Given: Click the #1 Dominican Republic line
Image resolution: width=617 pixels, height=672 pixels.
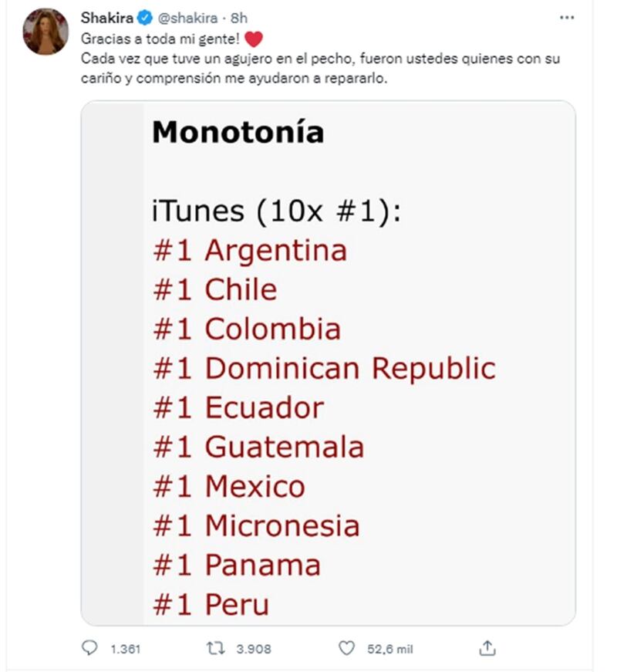Looking at the screenshot, I should click(x=325, y=369).
